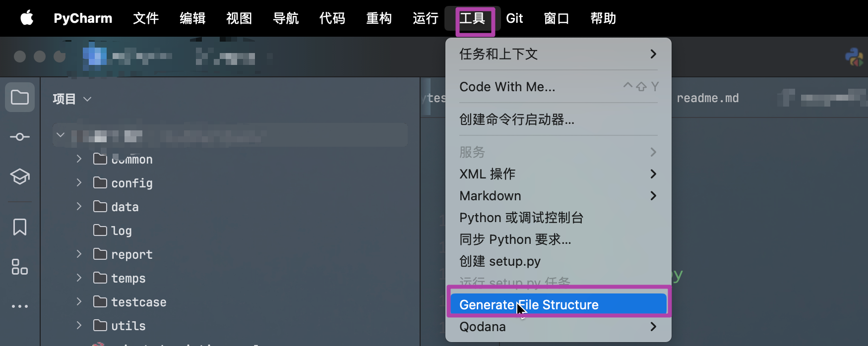Switch to the readme.md editor tab
The image size is (868, 346).
708,98
